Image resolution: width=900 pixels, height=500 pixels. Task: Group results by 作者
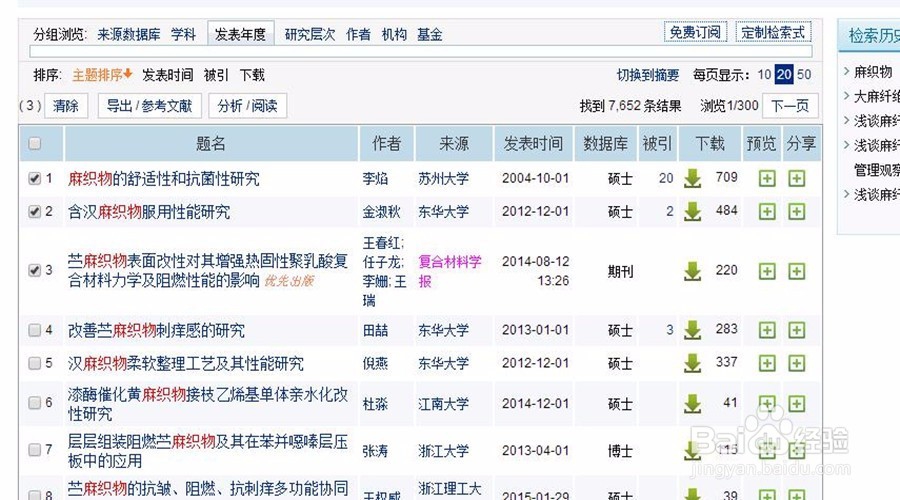coord(358,34)
